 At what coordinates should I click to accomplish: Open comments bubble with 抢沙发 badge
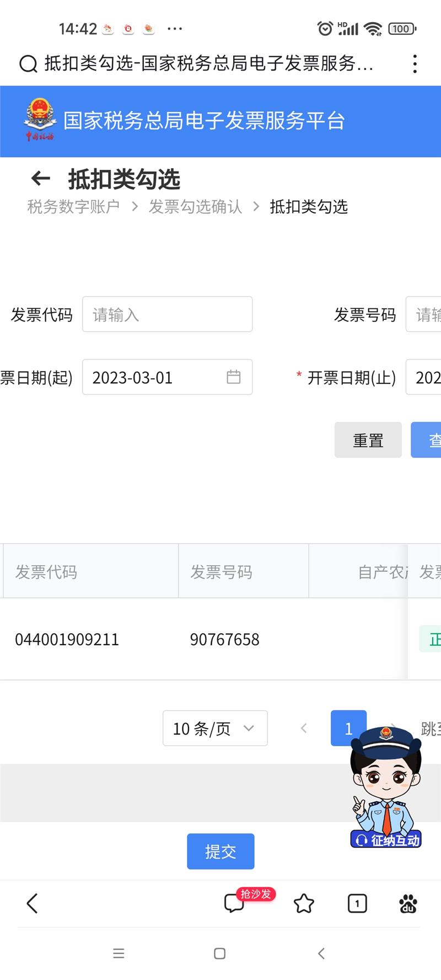coord(234,903)
